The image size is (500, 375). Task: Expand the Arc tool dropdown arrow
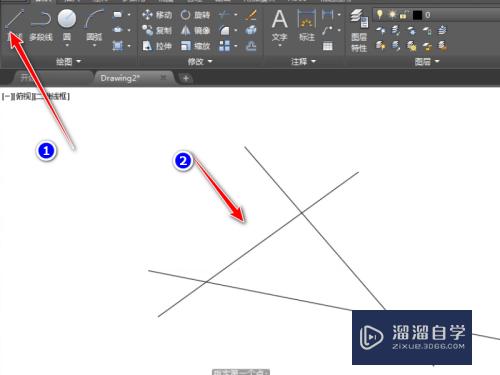[x=94, y=45]
